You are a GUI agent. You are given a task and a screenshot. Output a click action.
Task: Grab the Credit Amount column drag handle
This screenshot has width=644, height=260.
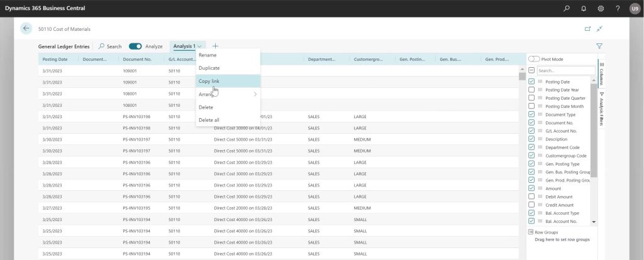(x=540, y=205)
